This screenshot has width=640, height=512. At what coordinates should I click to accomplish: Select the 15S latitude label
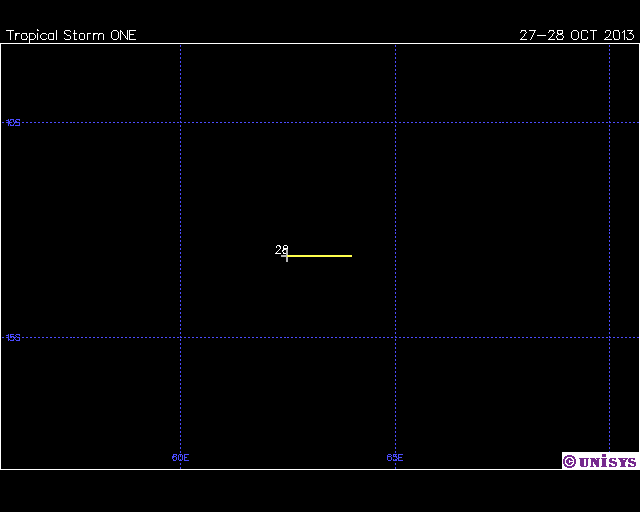13,338
